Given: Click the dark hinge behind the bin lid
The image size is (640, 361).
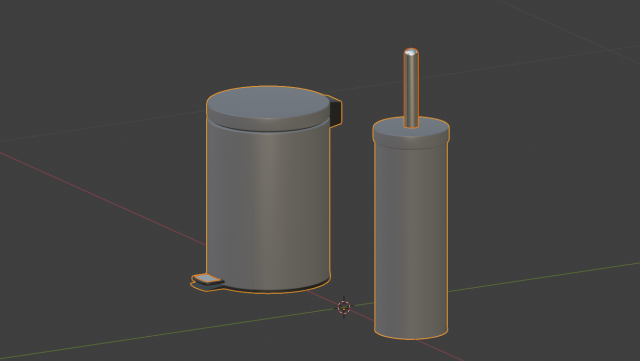Looking at the screenshot, I should coord(336,112).
